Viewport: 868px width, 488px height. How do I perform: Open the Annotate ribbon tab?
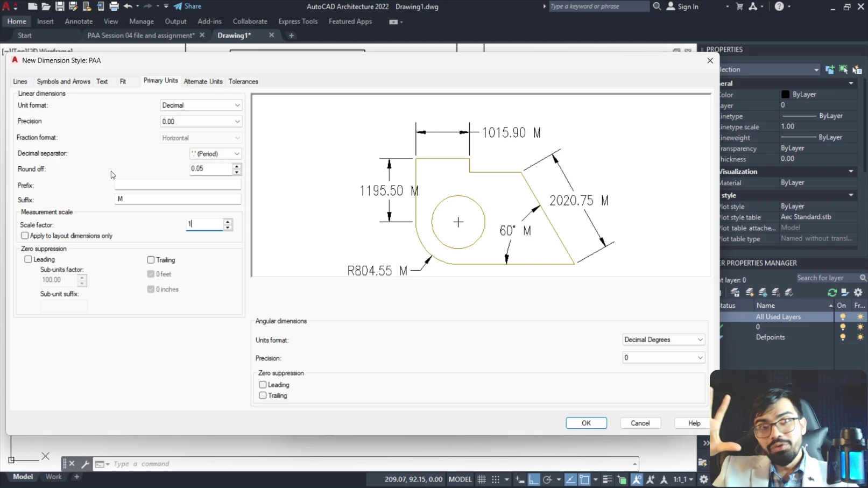pyautogui.click(x=79, y=22)
